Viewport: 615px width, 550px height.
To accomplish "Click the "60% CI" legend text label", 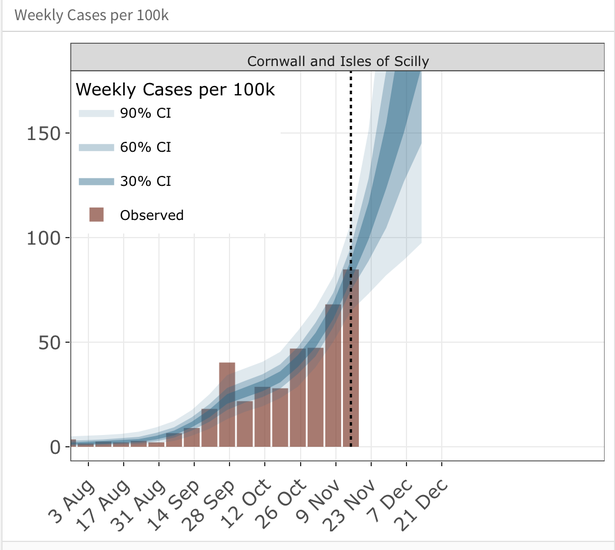I will pos(145,147).
